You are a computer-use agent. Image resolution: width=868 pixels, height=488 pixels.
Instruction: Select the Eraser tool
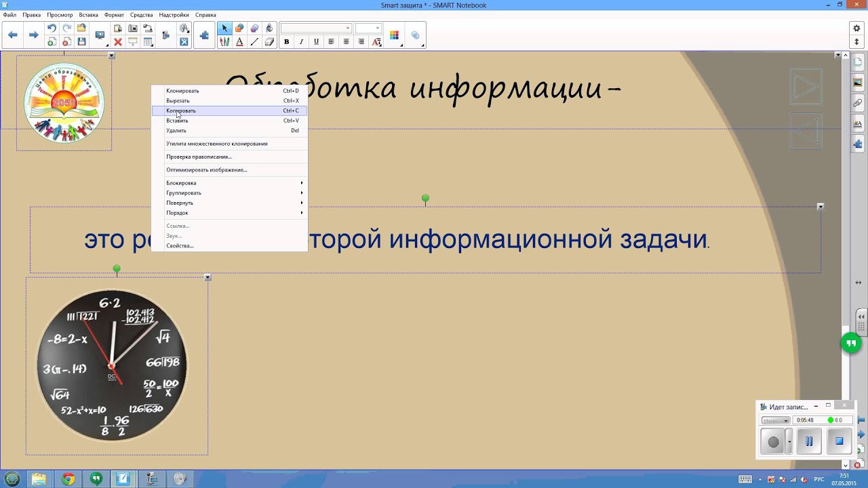pyautogui.click(x=269, y=41)
